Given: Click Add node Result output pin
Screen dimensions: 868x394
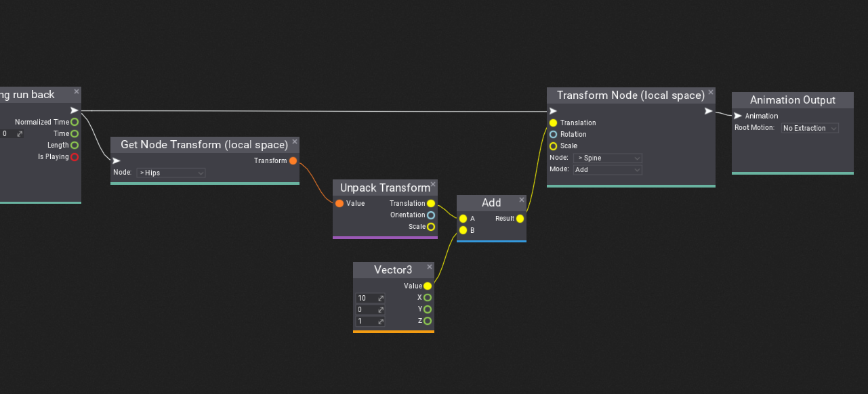Looking at the screenshot, I should coord(520,219).
